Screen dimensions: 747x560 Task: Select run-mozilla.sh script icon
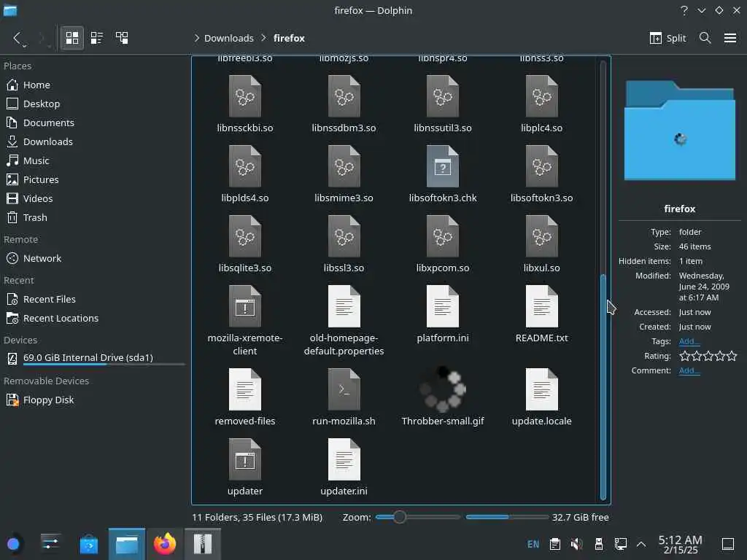click(x=344, y=389)
